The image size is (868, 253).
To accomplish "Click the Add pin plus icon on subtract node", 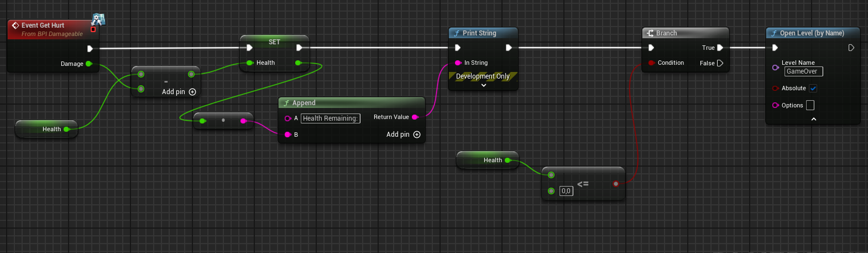I will [192, 92].
